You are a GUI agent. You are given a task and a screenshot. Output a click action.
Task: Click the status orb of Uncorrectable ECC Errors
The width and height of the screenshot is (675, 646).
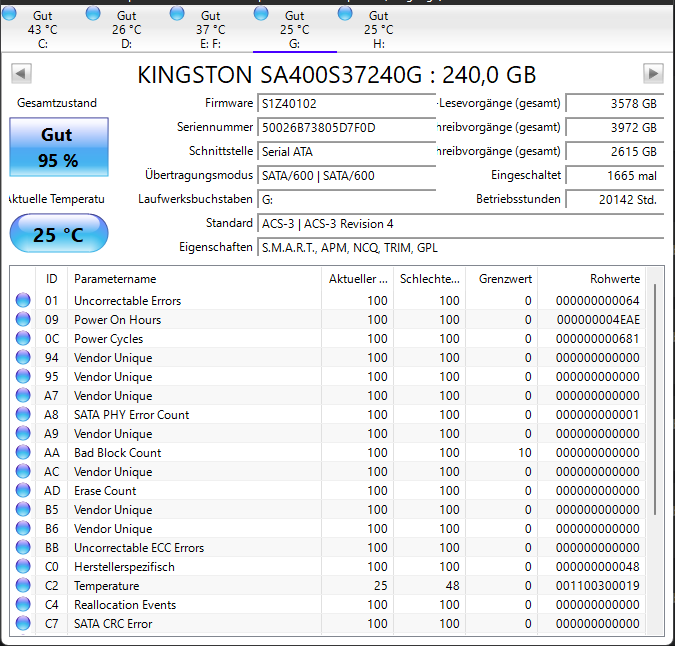pos(23,547)
